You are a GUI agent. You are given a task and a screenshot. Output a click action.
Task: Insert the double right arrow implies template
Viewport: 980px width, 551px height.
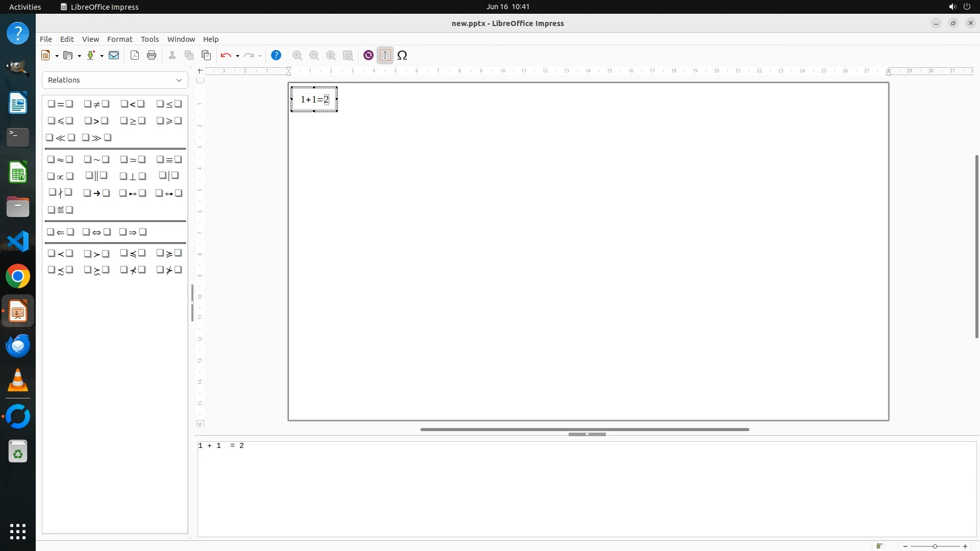[x=133, y=232]
